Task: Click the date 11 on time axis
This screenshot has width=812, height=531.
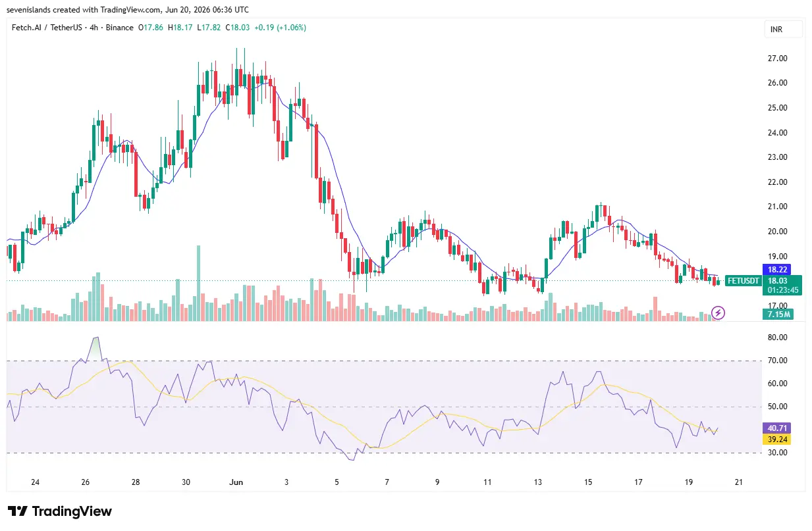Action: pyautogui.click(x=487, y=482)
